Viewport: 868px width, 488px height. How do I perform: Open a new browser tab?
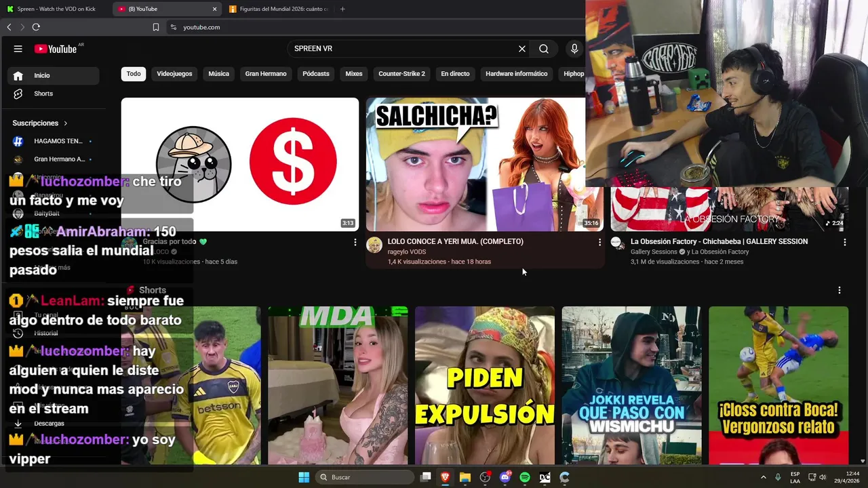pyautogui.click(x=342, y=9)
